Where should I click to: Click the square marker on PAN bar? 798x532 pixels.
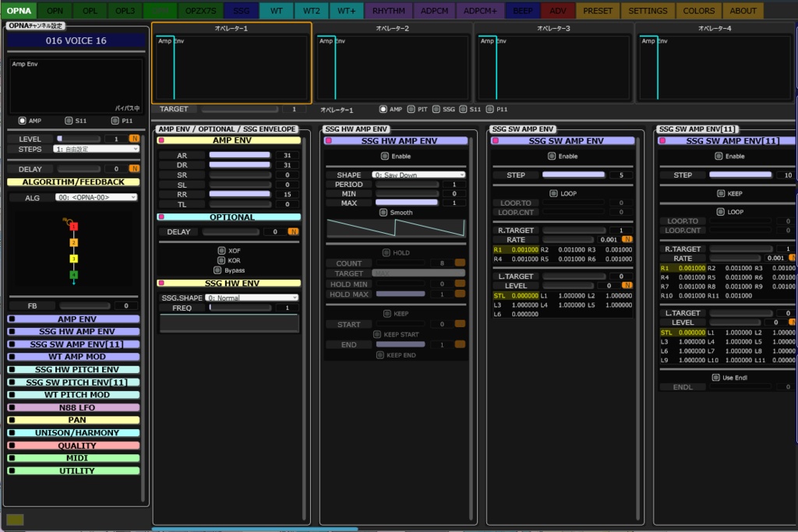pyautogui.click(x=12, y=420)
